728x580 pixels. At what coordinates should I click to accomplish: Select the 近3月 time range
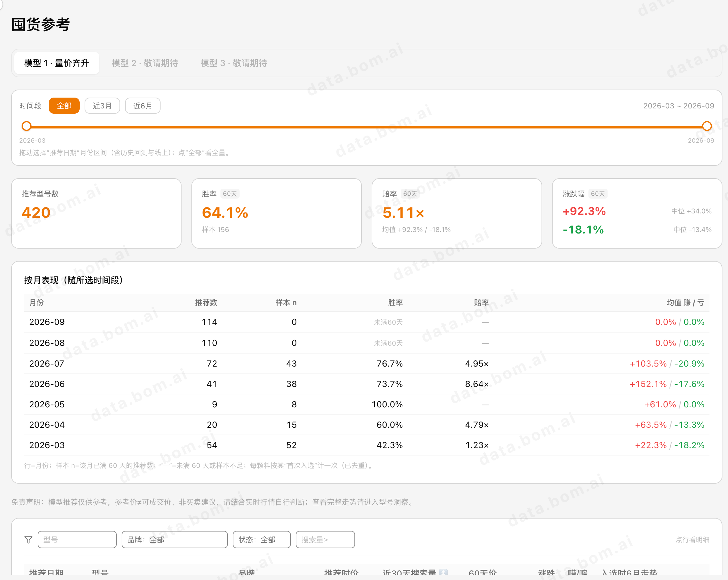point(102,106)
